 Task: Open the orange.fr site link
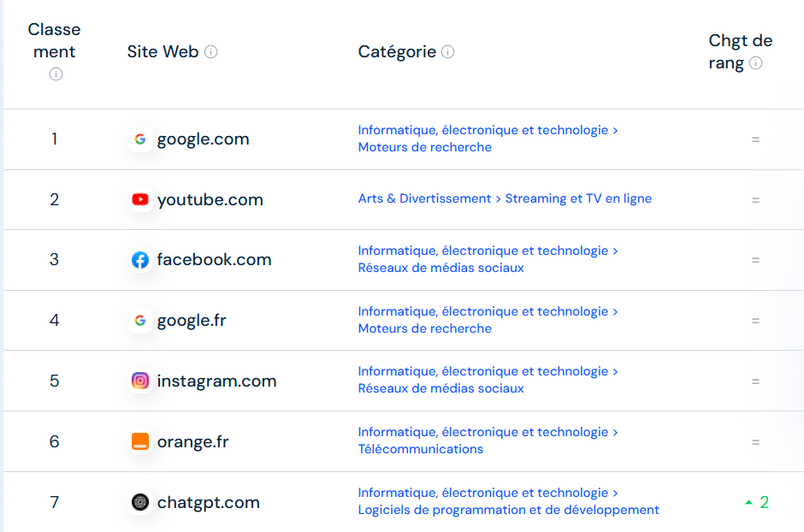(x=192, y=442)
